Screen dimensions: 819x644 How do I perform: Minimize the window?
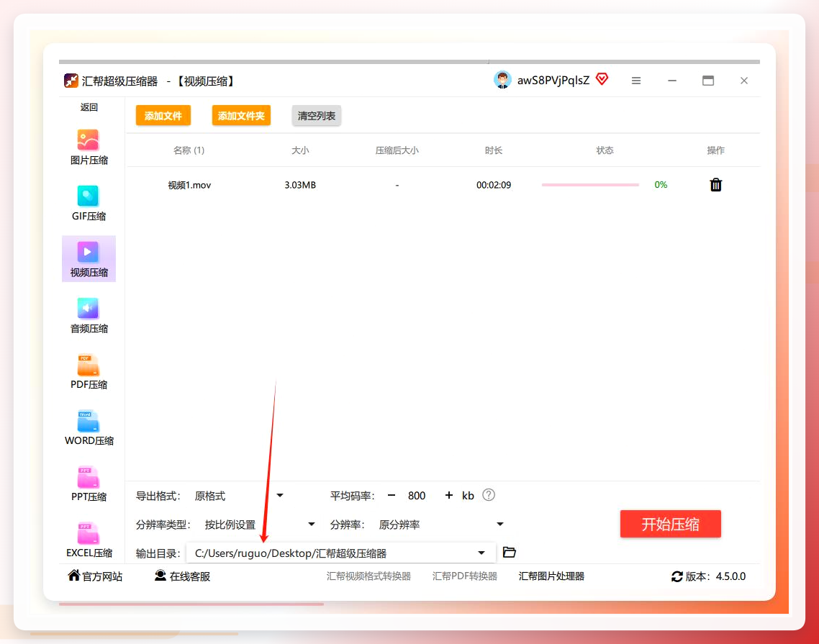point(672,81)
